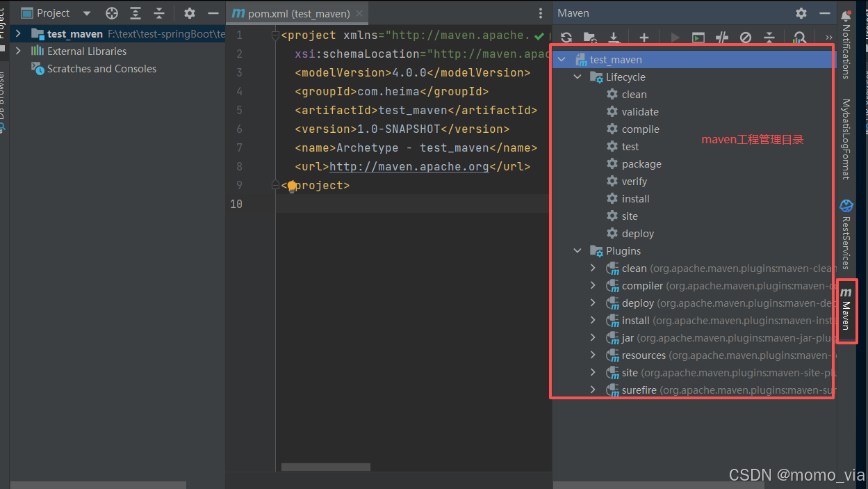The image size is (868, 489).
Task: Expand test_maven module in Project tree
Action: 18,33
